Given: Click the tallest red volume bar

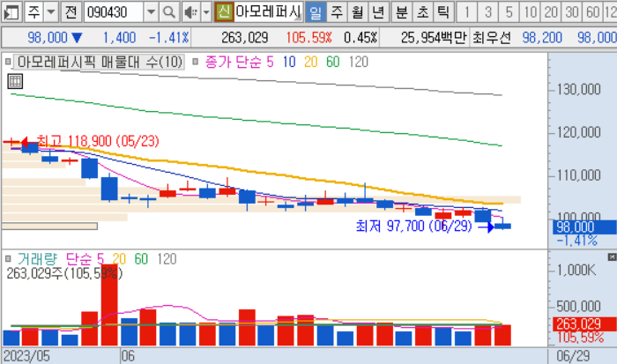Looking at the screenshot, I should pyautogui.click(x=109, y=305).
